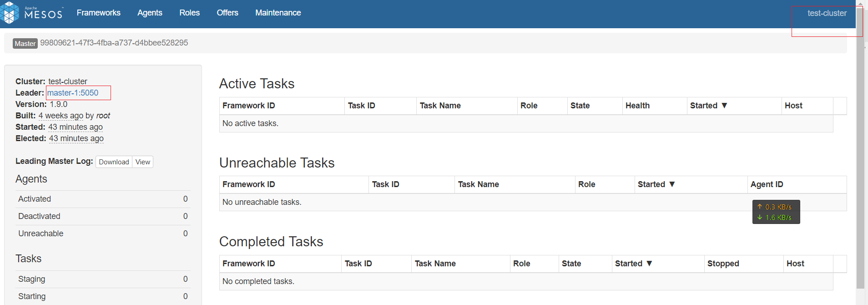Download the leading master log
This screenshot has width=868, height=305.
[x=114, y=162]
